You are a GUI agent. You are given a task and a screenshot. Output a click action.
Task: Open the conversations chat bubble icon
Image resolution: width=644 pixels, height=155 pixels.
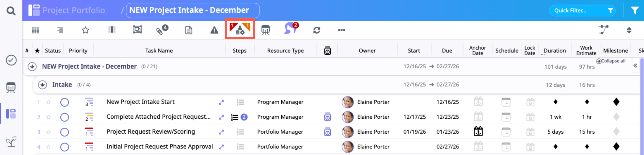(291, 29)
